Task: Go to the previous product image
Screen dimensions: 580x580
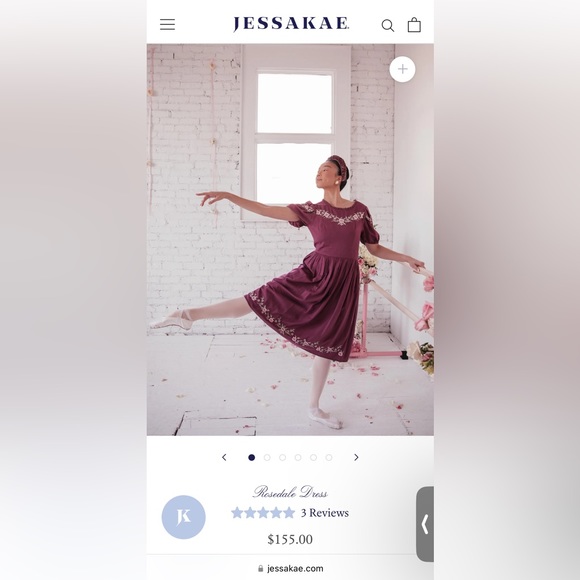Action: coord(224,457)
